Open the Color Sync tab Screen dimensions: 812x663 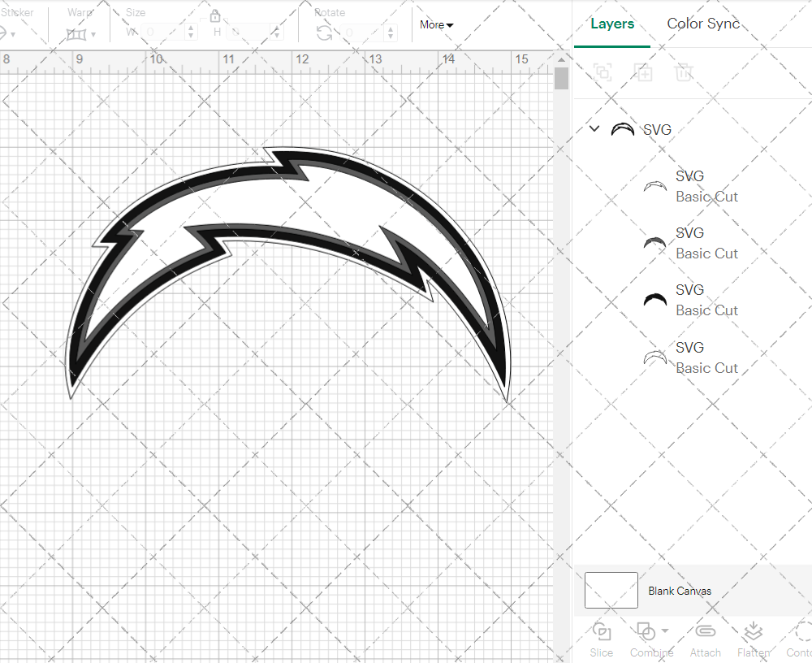pos(703,24)
